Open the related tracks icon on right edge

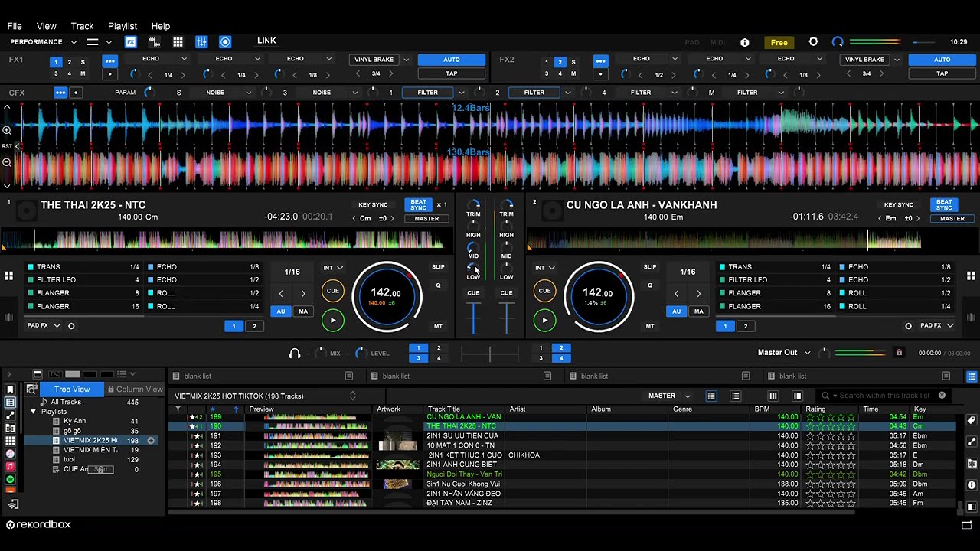click(972, 442)
